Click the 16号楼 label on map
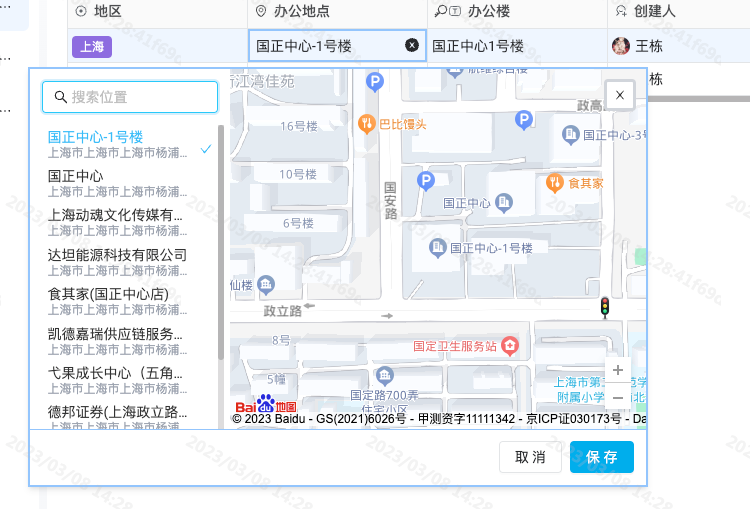 (299, 126)
